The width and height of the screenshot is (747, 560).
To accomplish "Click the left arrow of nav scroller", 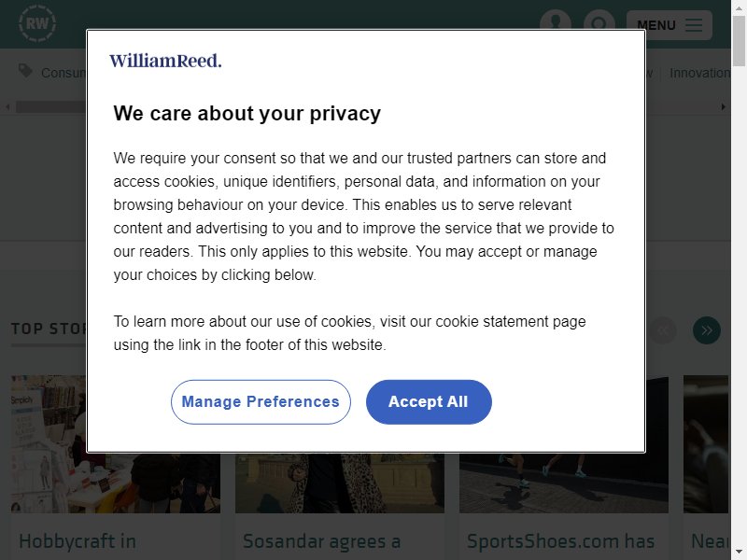I will [7, 106].
